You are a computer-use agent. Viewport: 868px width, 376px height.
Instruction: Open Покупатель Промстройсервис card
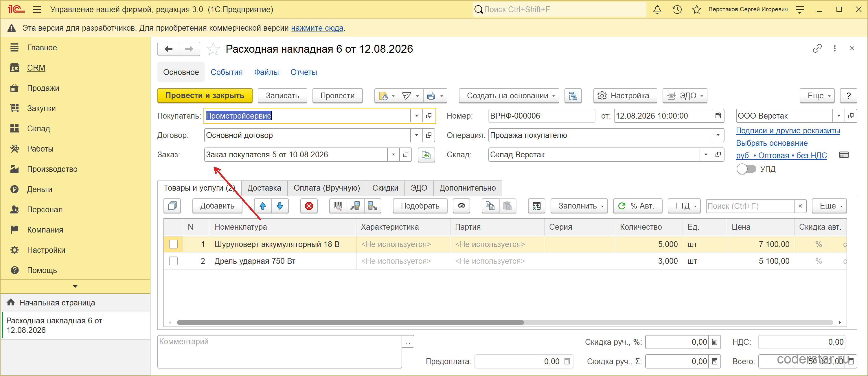tap(429, 116)
